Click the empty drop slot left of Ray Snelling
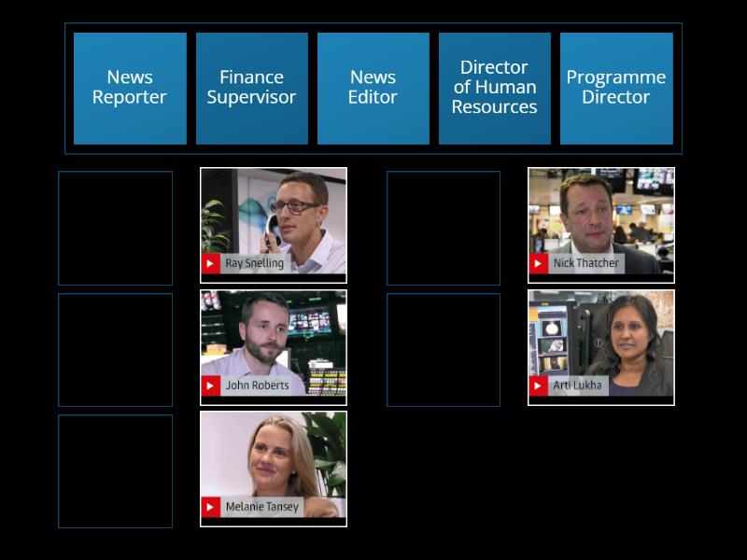747x560 pixels. tap(115, 228)
